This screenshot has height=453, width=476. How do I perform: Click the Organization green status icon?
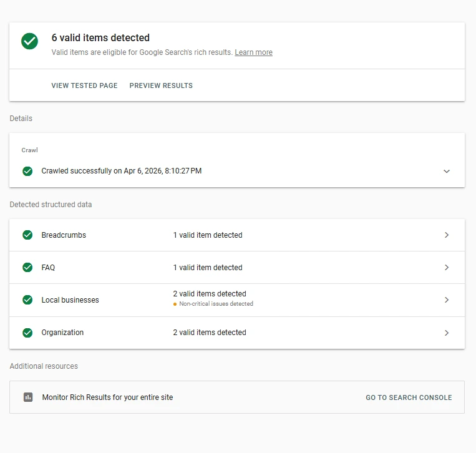(x=27, y=333)
